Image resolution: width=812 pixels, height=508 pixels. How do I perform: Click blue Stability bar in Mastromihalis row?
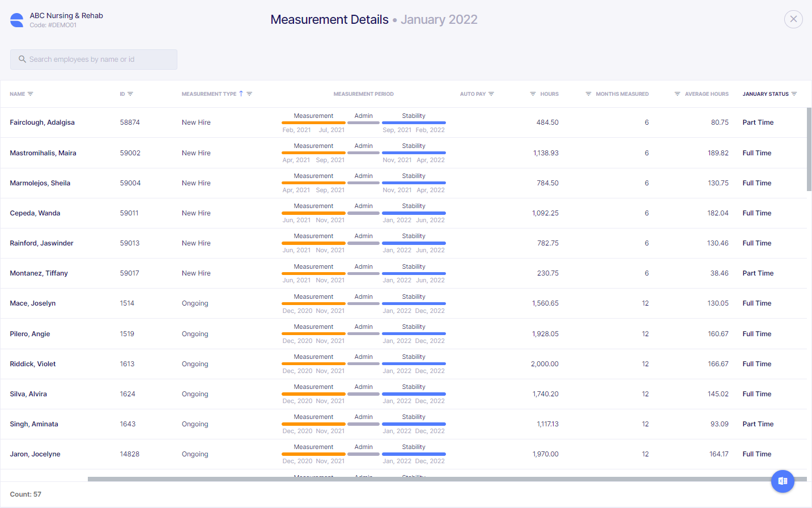(414, 153)
